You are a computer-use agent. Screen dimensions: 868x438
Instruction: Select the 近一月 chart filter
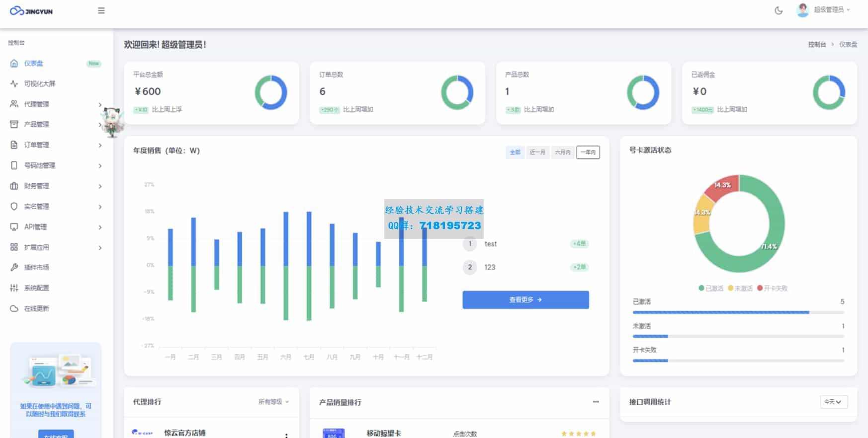(x=537, y=152)
